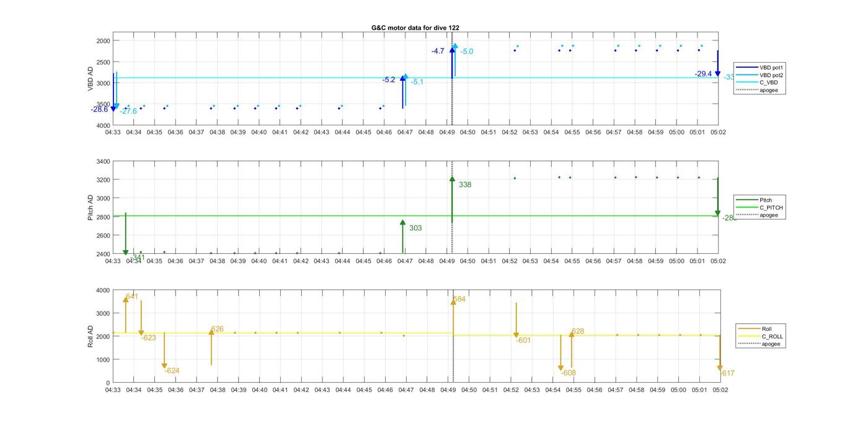Click the "641" roll data label

tap(131, 297)
